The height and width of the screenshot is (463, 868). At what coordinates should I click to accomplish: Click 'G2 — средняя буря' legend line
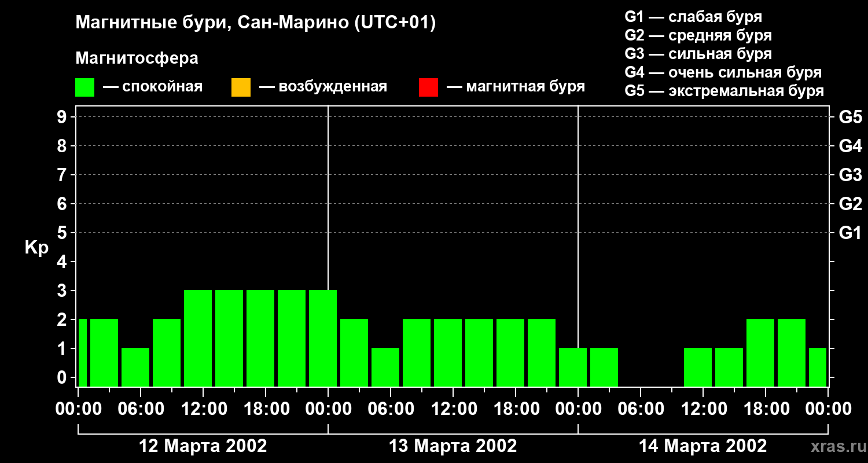point(698,35)
